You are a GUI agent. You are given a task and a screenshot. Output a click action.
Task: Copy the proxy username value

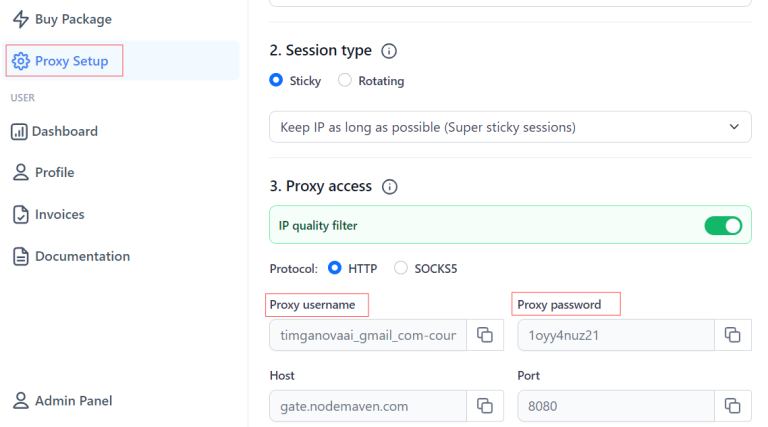tap(485, 335)
